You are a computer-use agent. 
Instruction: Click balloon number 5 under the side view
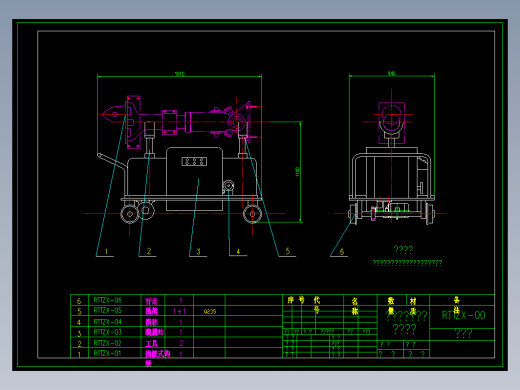(x=288, y=251)
